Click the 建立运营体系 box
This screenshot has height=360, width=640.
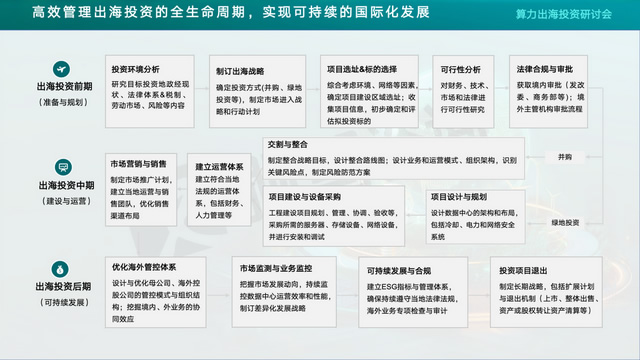219,190
